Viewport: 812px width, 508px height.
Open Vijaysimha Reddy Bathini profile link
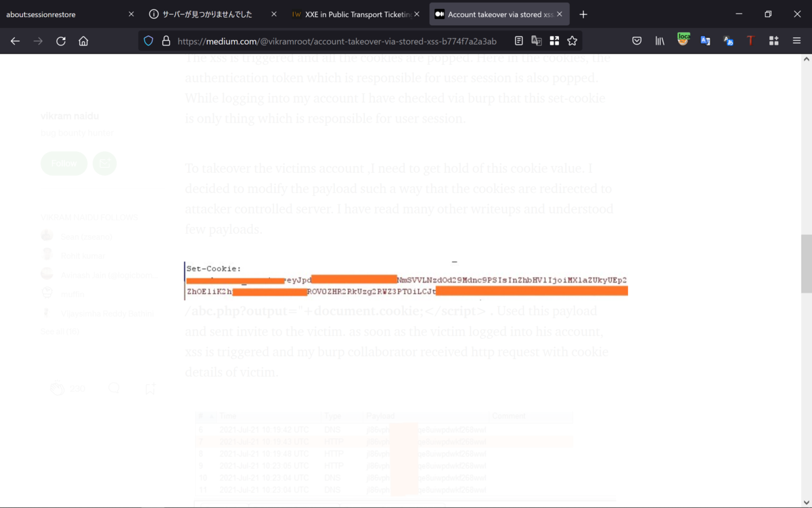click(107, 313)
